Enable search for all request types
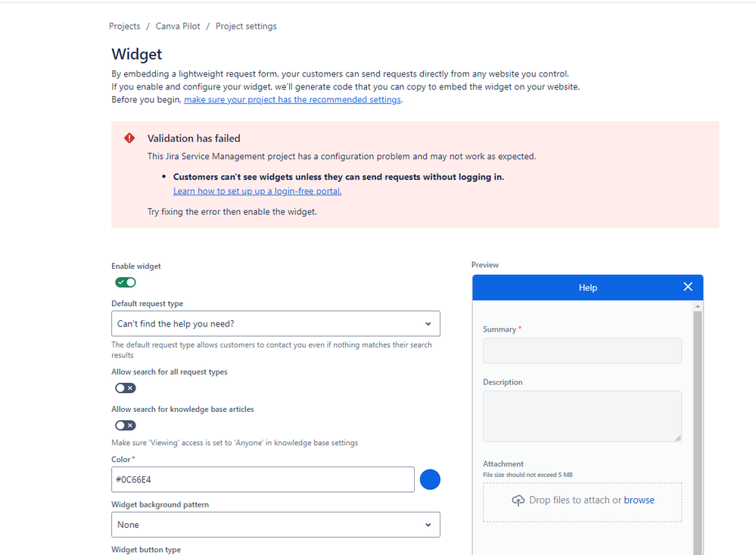This screenshot has width=756, height=555. 125,388
